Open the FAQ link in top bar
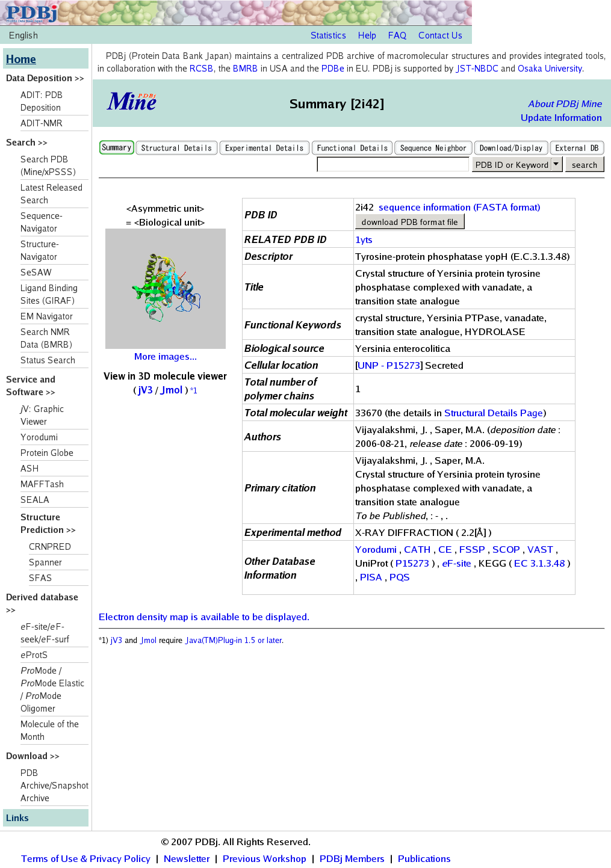 pyautogui.click(x=397, y=35)
